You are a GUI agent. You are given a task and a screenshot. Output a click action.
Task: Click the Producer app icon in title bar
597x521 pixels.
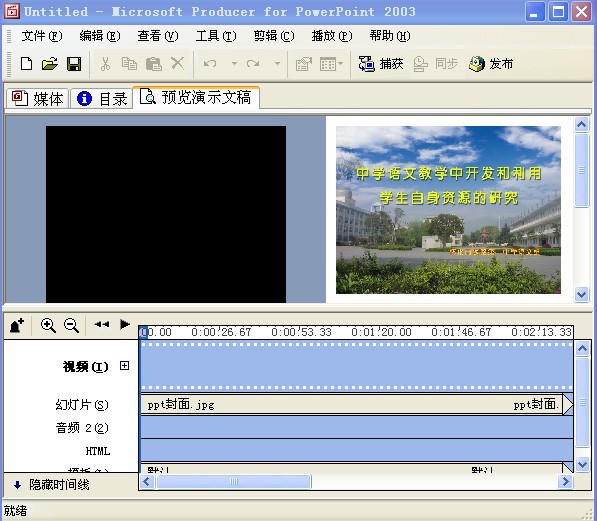point(11,11)
